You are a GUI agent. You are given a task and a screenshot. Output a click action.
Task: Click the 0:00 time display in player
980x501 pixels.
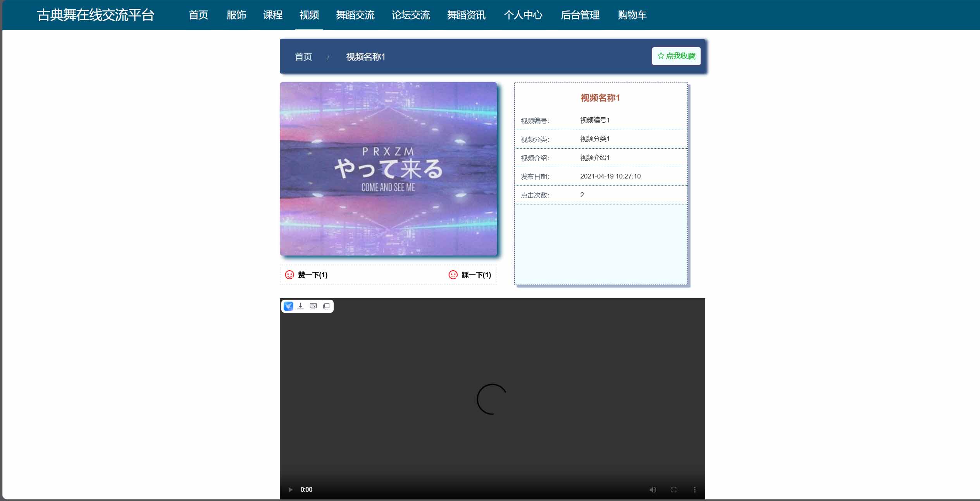tap(306, 490)
